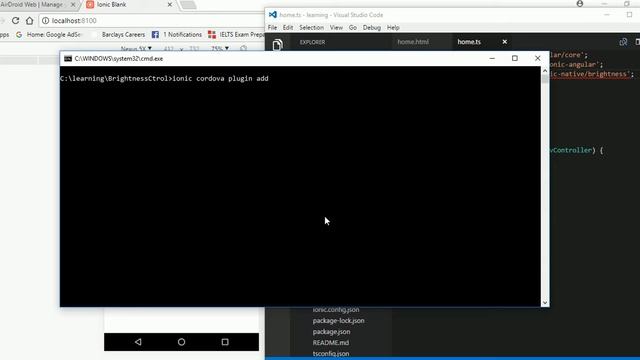This screenshot has height=360, width=640.
Task: Open VS Code Debug menu
Action: pyautogui.click(x=372, y=27)
